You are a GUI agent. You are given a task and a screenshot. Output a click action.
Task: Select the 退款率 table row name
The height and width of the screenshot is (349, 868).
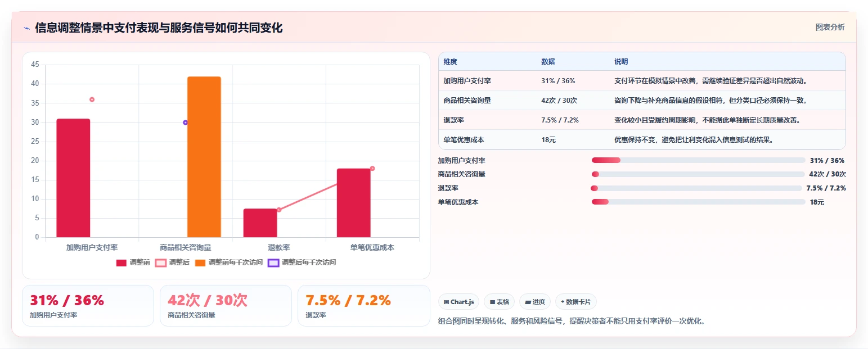453,120
